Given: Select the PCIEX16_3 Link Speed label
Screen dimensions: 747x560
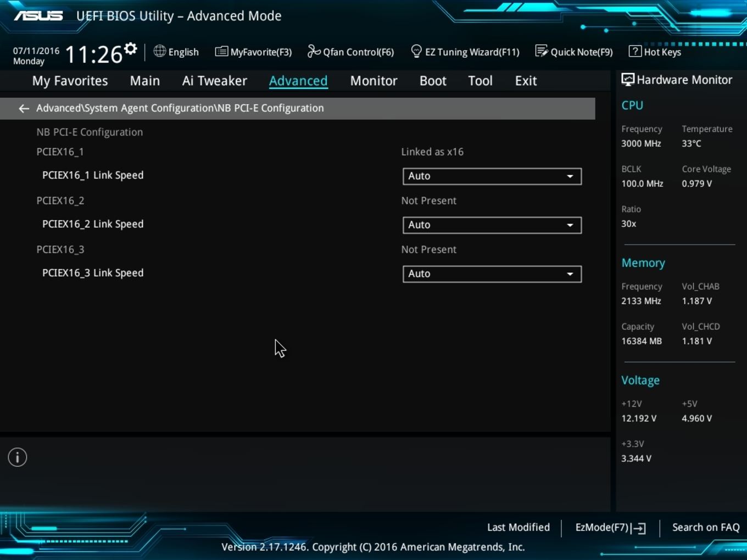Looking at the screenshot, I should pos(93,273).
